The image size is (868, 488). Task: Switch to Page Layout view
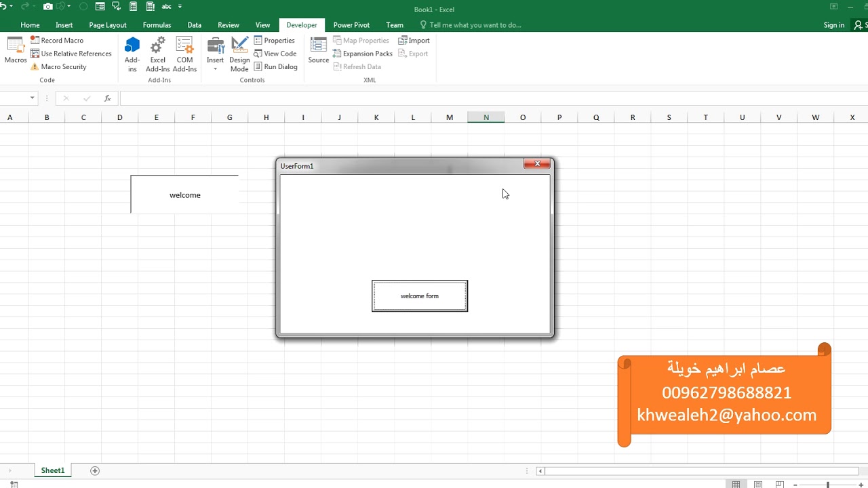click(758, 484)
